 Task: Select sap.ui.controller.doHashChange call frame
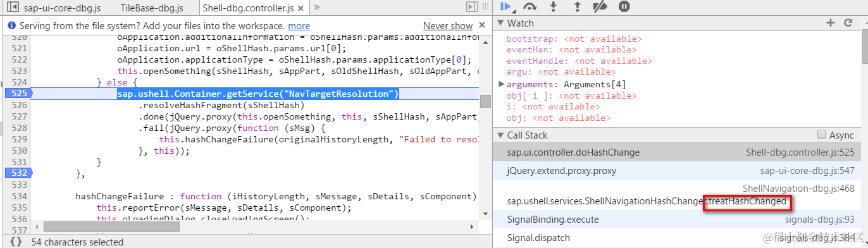[x=677, y=152]
